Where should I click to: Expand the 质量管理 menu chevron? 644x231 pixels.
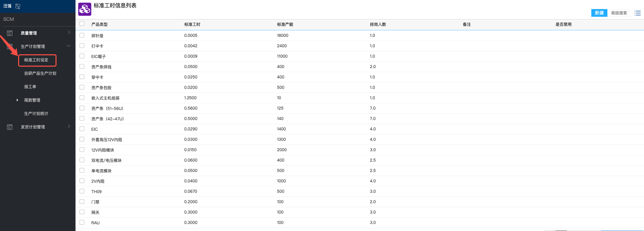coord(69,33)
